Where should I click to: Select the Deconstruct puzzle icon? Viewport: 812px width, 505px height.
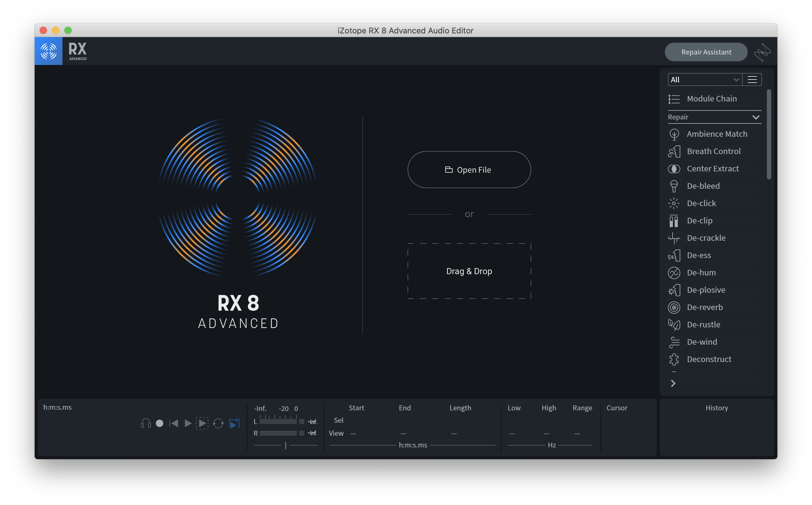coord(674,359)
